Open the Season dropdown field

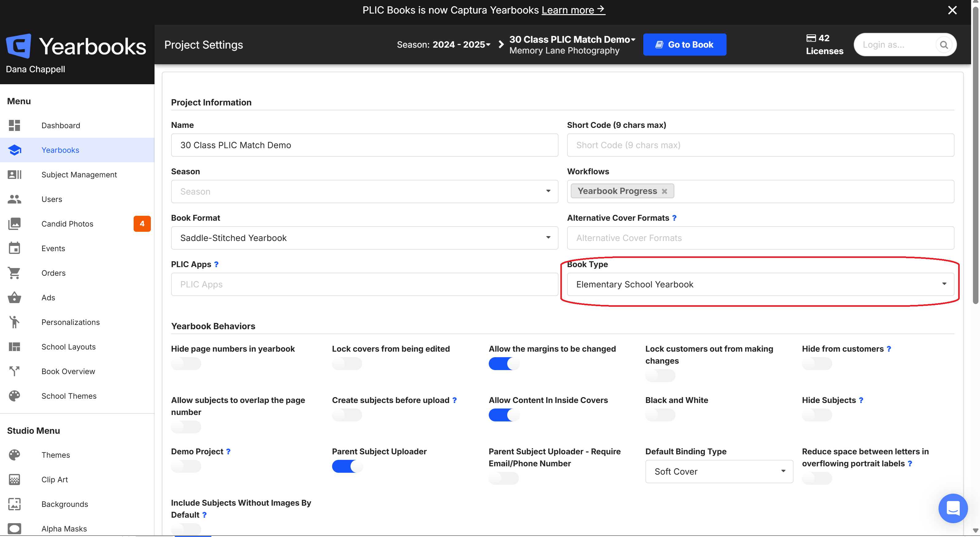[x=364, y=192]
